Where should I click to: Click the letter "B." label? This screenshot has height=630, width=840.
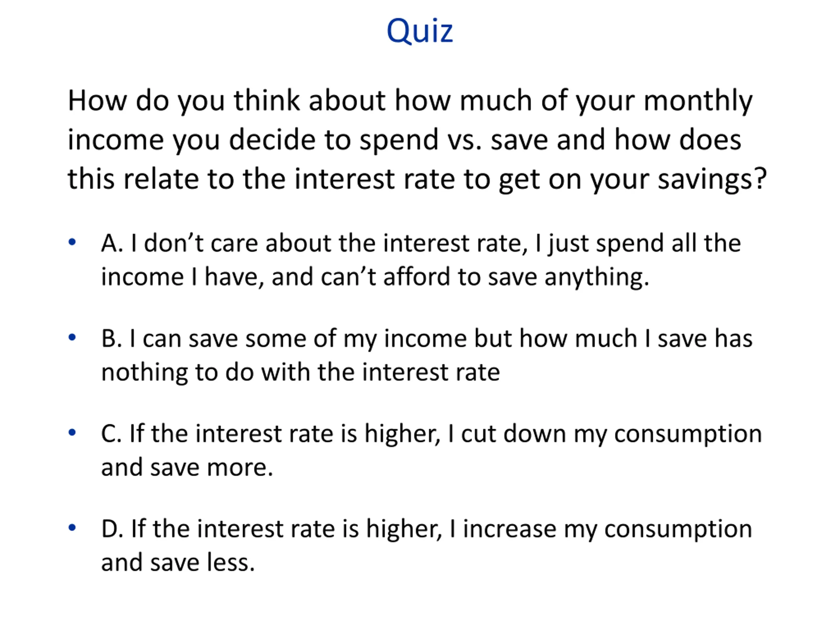click(111, 338)
